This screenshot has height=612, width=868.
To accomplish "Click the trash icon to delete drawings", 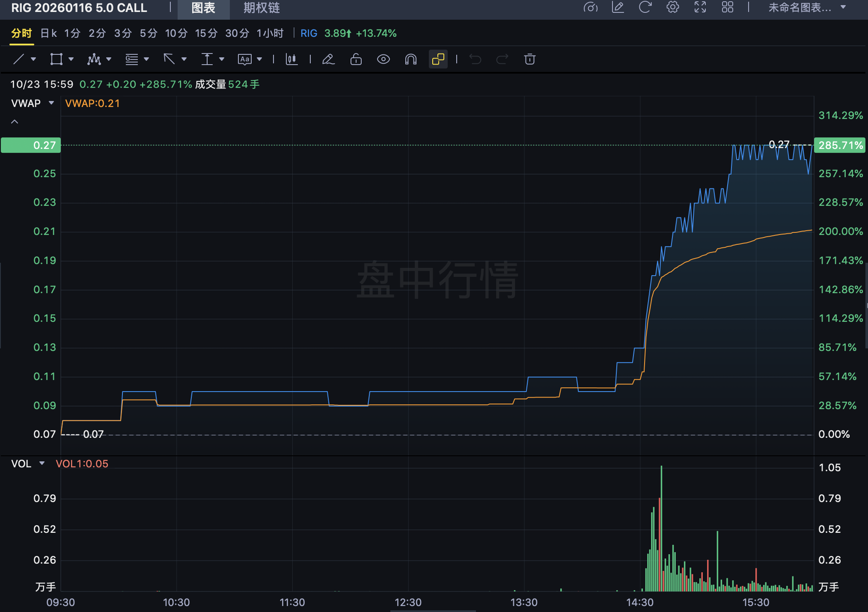I will pos(529,59).
